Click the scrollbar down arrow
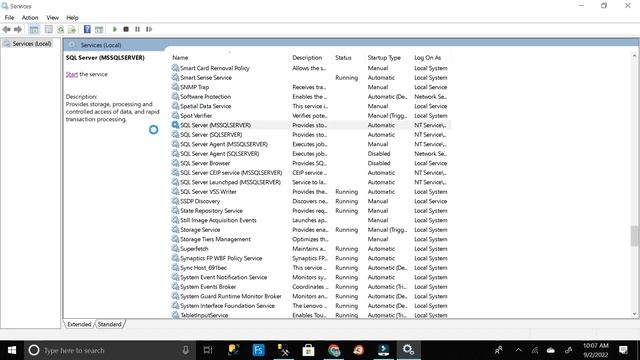The image size is (640, 360). [634, 314]
